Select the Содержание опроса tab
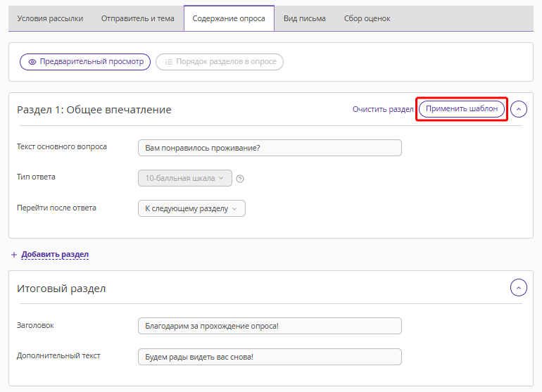 click(x=229, y=18)
